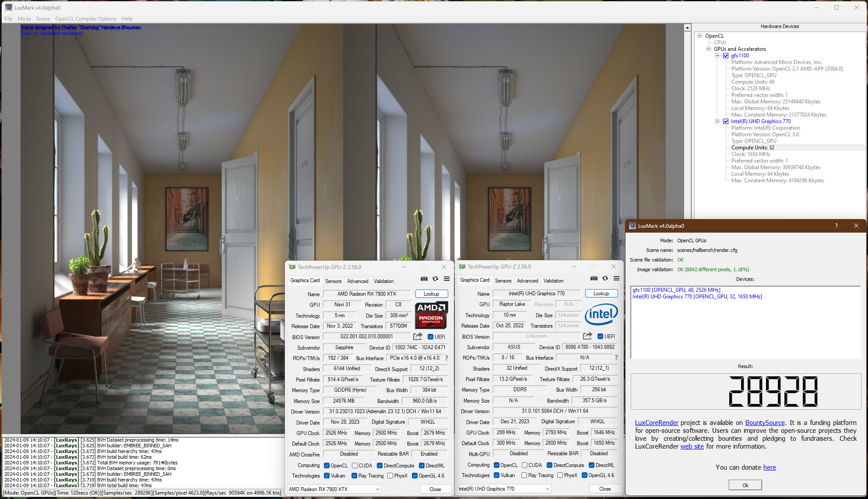Viewport: 868px width, 499px height.
Task: Click the donate here link
Action: [770, 467]
